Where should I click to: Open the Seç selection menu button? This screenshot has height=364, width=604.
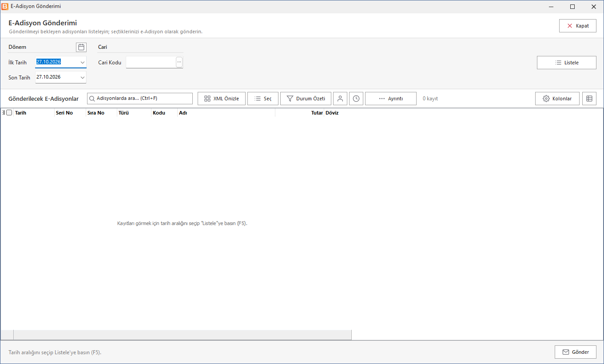[x=263, y=99]
